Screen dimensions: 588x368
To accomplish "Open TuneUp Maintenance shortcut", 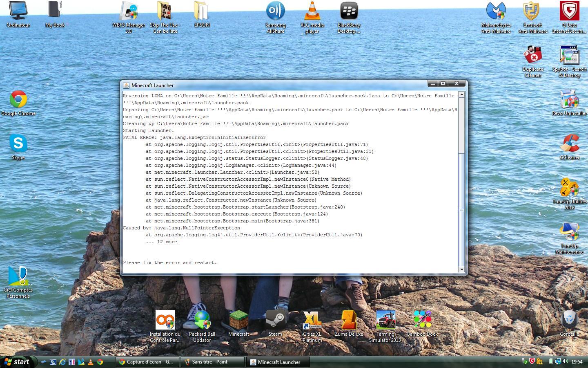I will point(569,238).
